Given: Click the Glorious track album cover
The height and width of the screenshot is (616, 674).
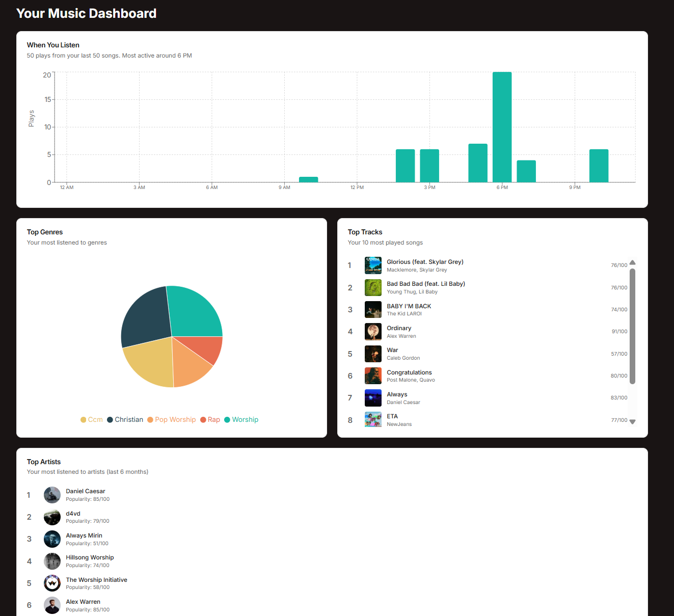Looking at the screenshot, I should (373, 265).
